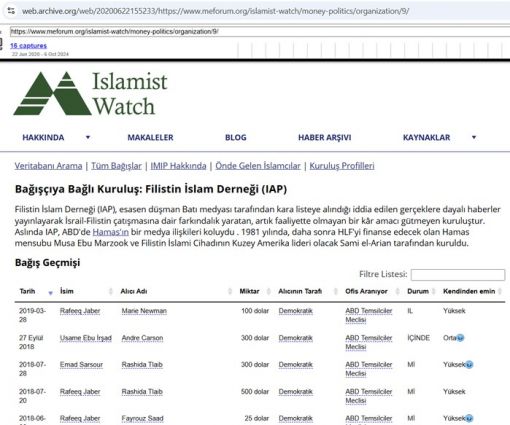510x425 pixels.
Task: Open Marie Newman recipient link
Action: point(144,311)
